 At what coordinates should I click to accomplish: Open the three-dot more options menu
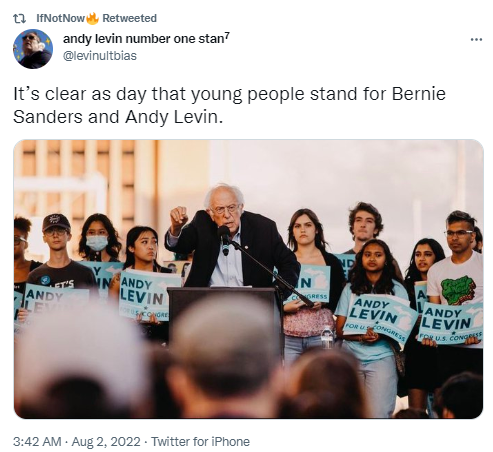point(476,40)
